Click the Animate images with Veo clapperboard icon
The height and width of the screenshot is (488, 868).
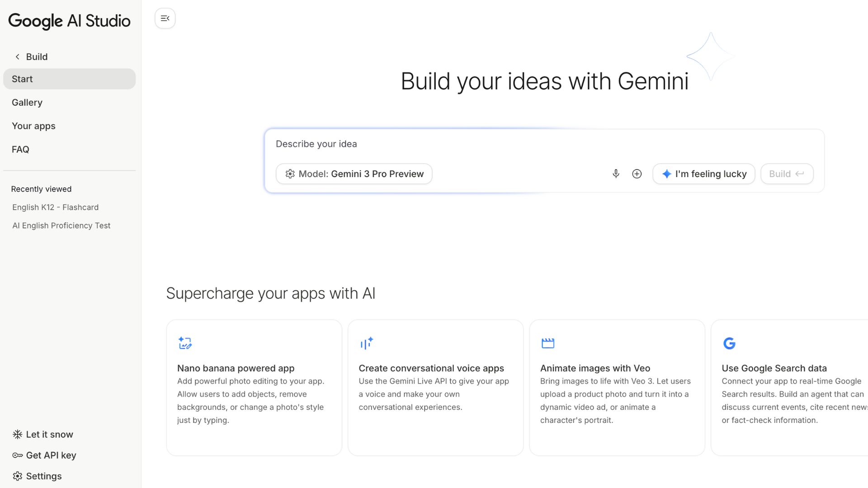pyautogui.click(x=547, y=343)
